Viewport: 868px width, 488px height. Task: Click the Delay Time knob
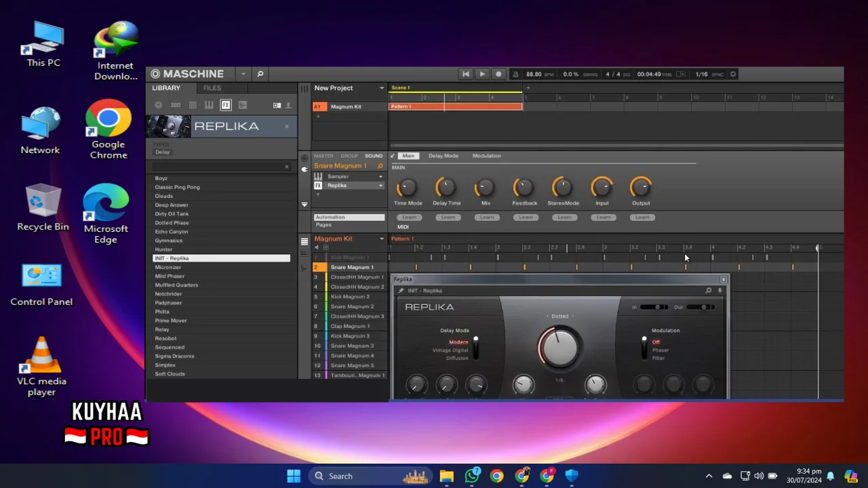coord(446,187)
